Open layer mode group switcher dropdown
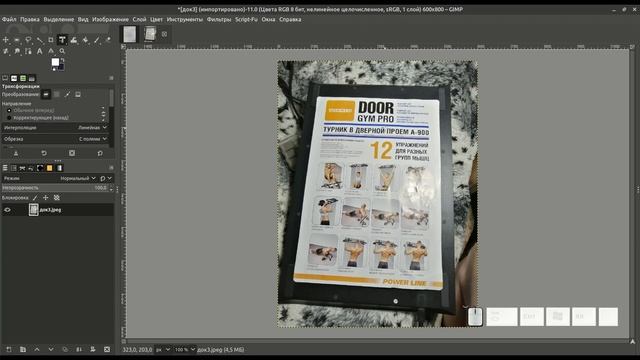 [106, 178]
